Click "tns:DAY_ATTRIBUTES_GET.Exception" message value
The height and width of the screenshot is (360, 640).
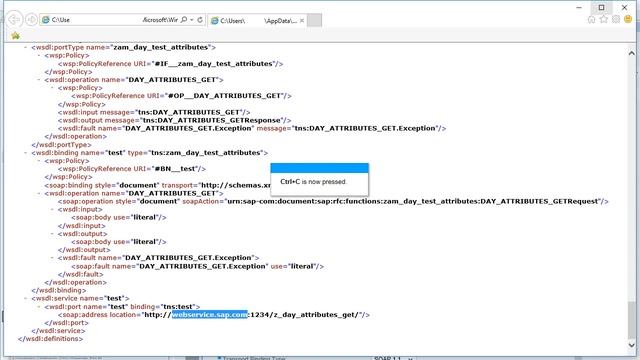pyautogui.click(x=365, y=128)
